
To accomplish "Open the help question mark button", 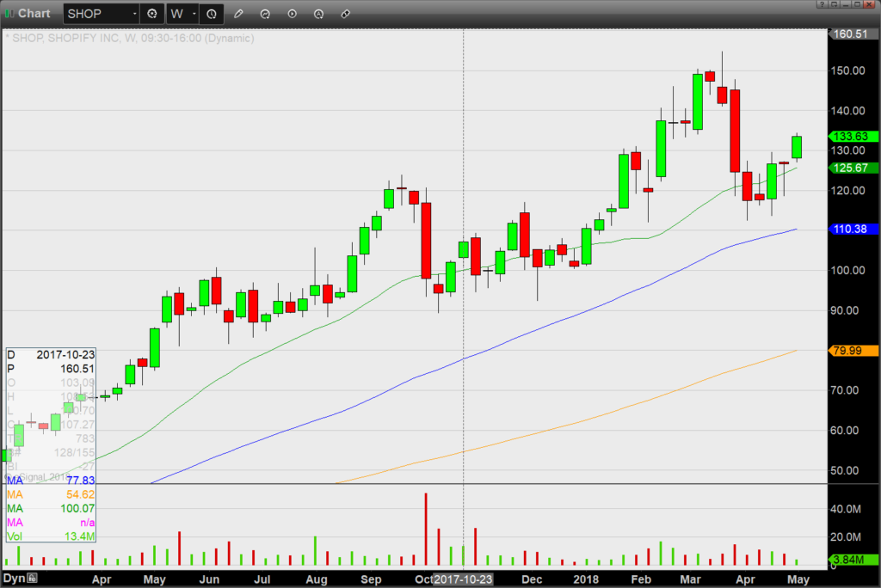I will (x=822, y=4).
